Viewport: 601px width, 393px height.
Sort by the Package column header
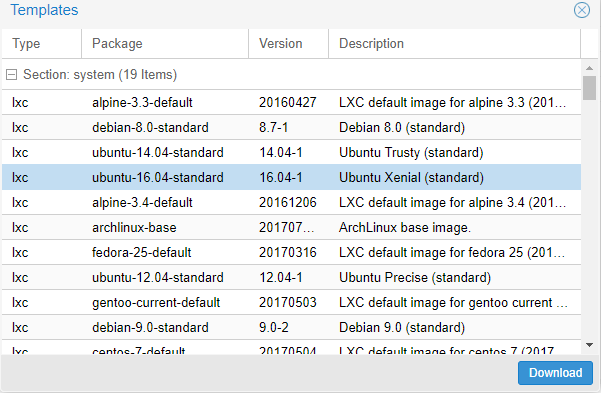tap(165, 44)
